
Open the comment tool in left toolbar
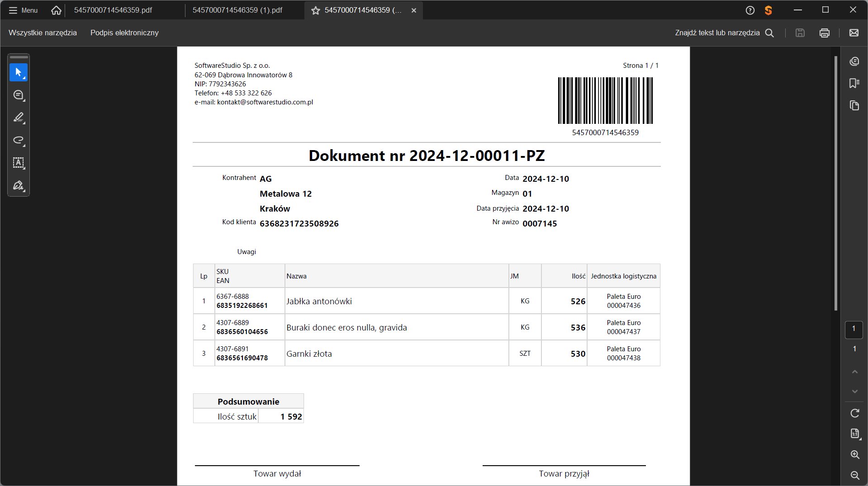coord(18,95)
